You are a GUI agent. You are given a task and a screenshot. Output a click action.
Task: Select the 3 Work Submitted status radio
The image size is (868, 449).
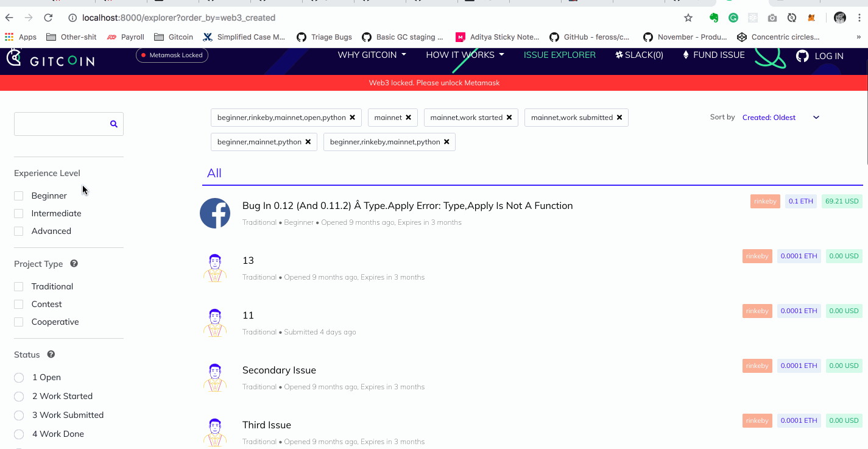19,415
